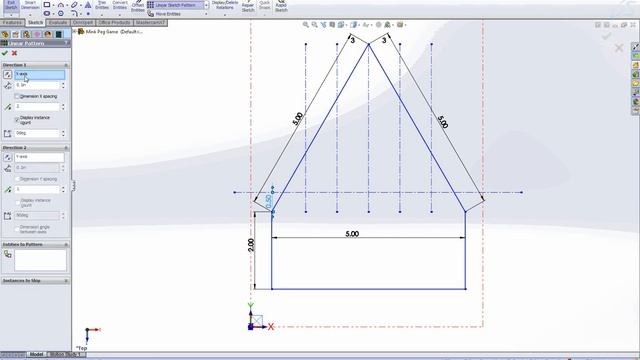Open the Linear Sketch Pattern dropdown arrow
This screenshot has width=640, height=360.
point(207,5)
